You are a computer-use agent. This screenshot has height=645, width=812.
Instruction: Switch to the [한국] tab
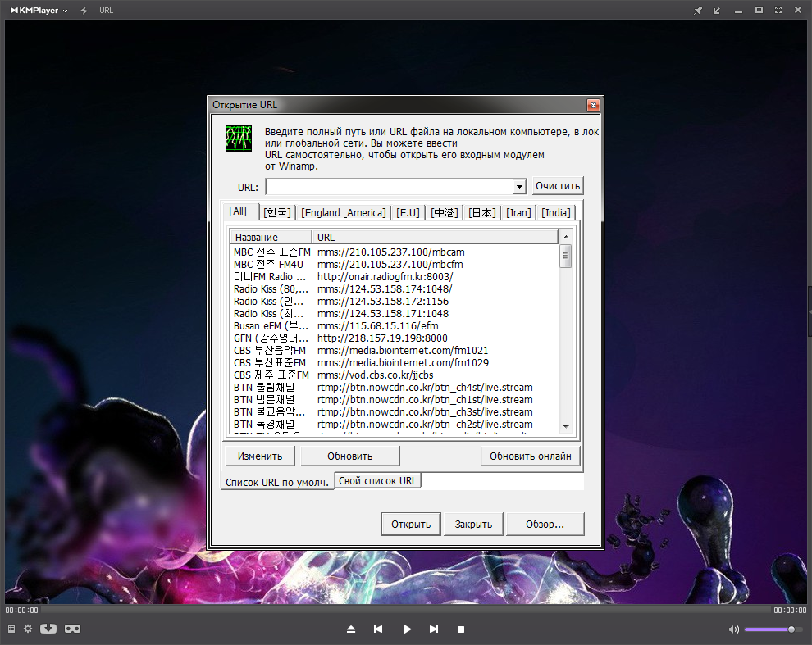click(x=277, y=213)
